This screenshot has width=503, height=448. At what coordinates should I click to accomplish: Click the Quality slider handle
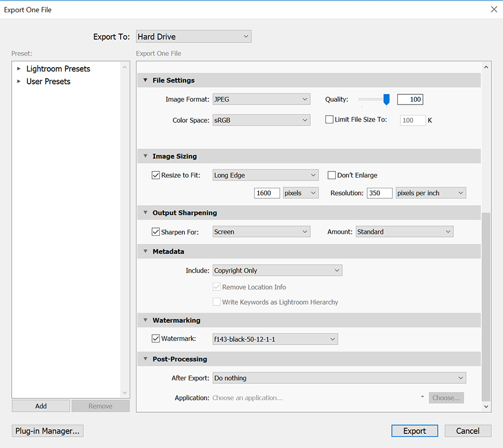tap(386, 99)
